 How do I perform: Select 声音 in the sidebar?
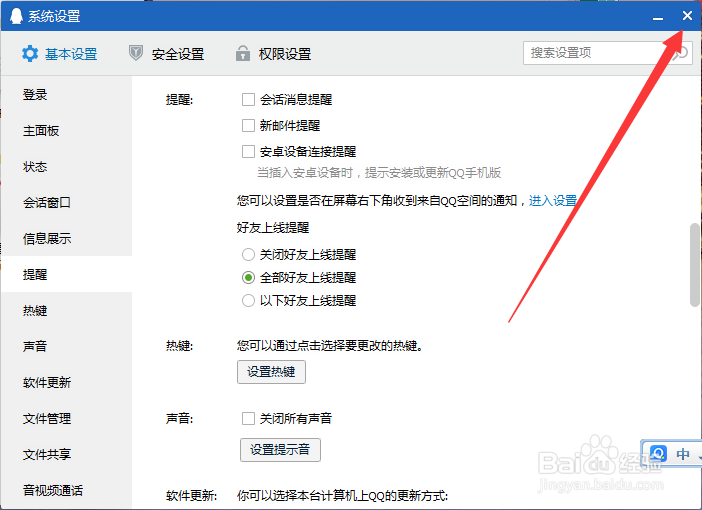click(x=66, y=346)
